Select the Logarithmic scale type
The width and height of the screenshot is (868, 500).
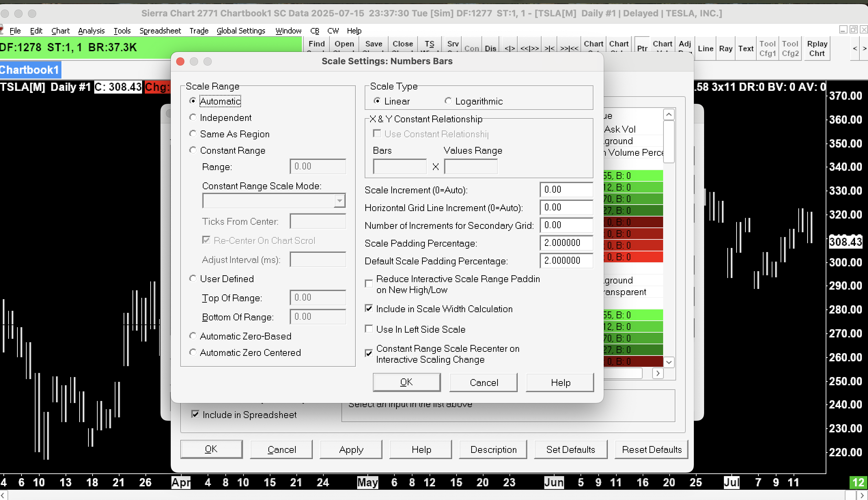click(x=448, y=101)
